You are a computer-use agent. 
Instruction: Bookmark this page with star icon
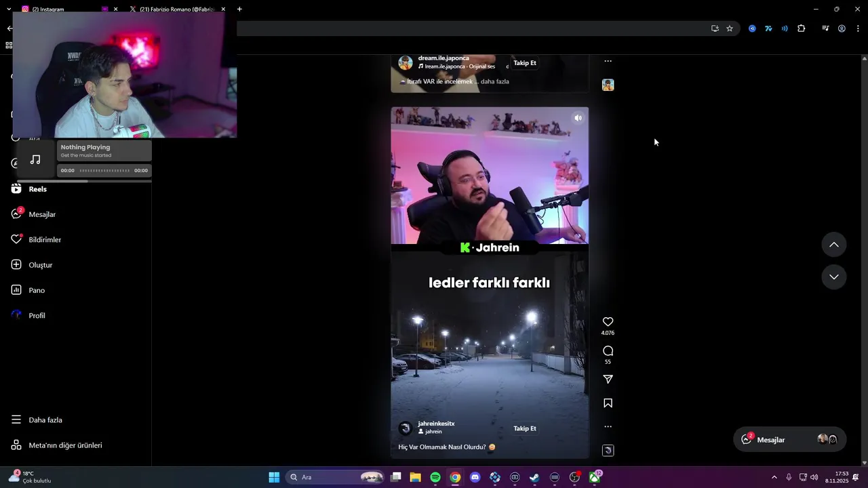(x=730, y=28)
